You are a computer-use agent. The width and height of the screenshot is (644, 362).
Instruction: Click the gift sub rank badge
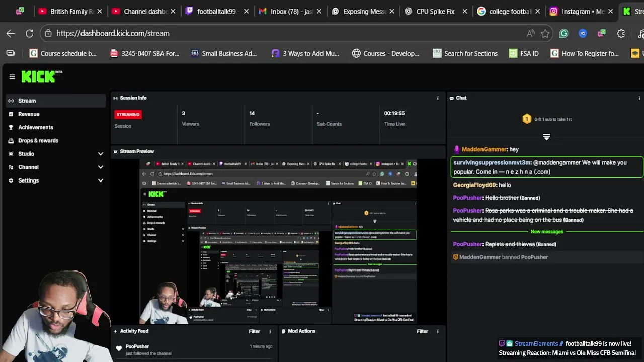point(527,119)
